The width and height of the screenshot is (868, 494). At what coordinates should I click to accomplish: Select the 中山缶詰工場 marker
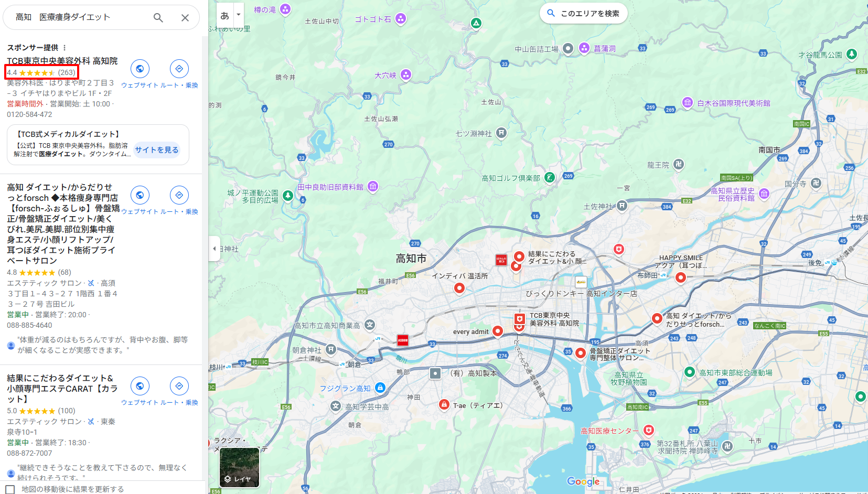(x=568, y=49)
